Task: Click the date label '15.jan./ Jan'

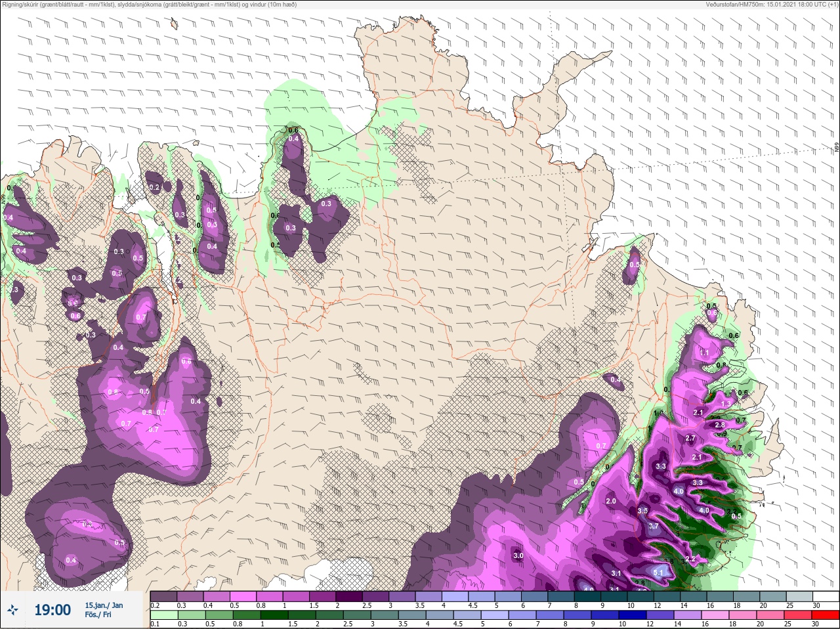Action: (104, 605)
